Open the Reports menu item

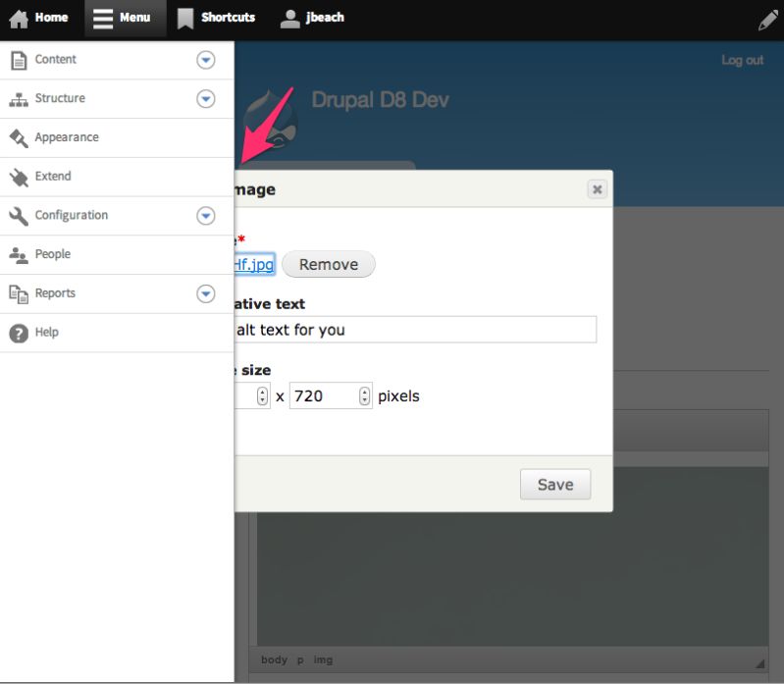coord(55,293)
